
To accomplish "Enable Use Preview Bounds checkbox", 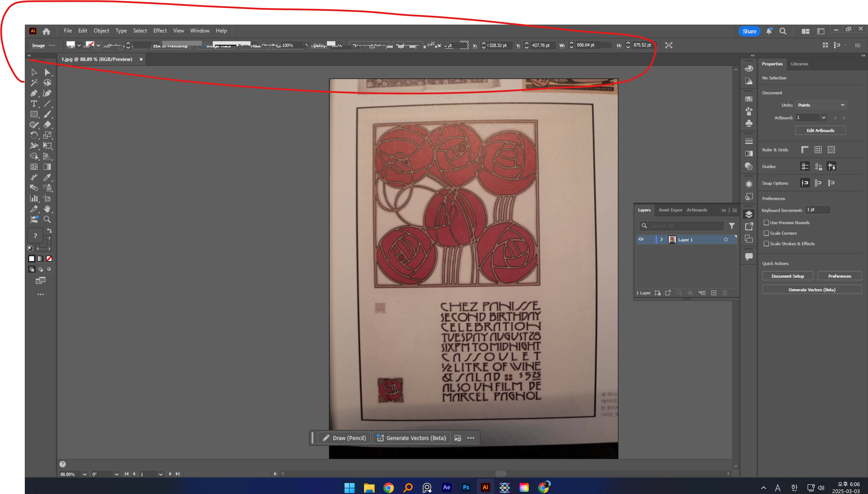I will click(767, 223).
